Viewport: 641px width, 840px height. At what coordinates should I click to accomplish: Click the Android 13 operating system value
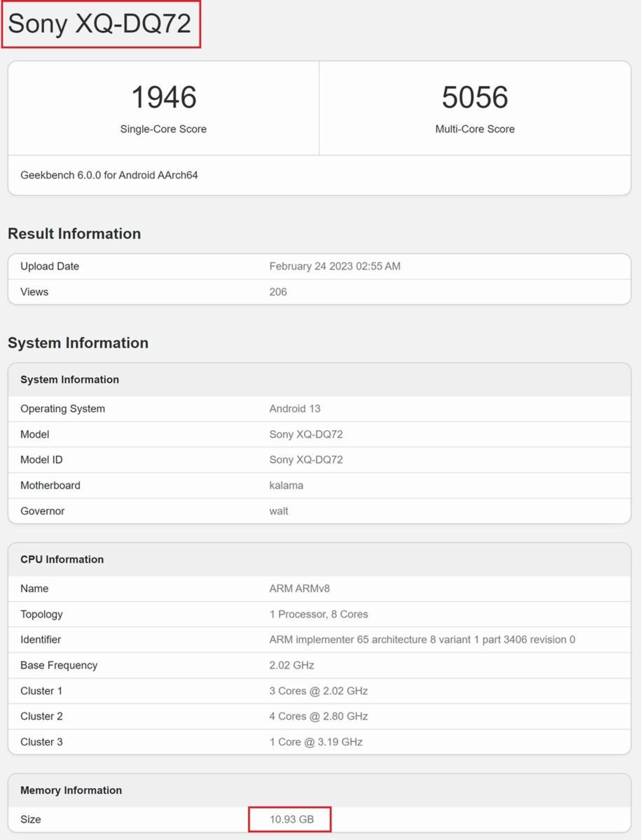[294, 409]
